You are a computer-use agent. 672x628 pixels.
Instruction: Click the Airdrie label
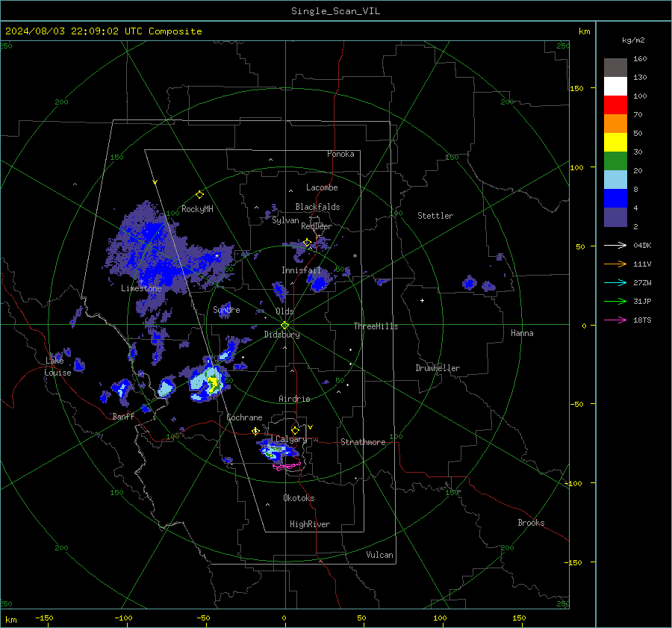tap(294, 399)
